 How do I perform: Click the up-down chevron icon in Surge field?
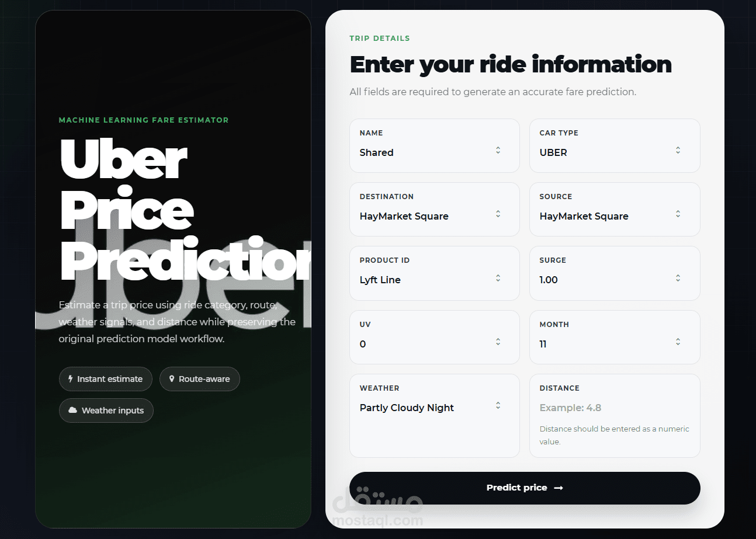click(678, 278)
